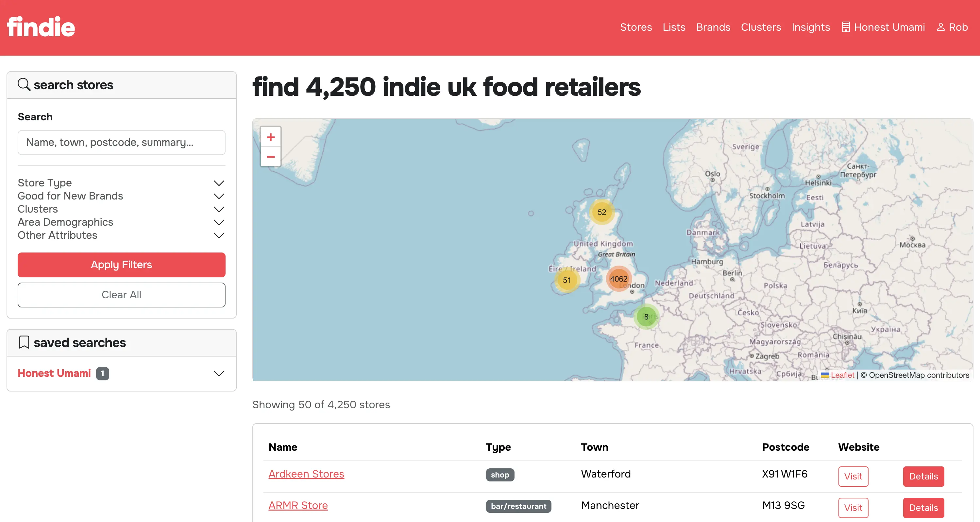The image size is (980, 522).
Task: Select the green 8 cluster near Paris
Action: 646,316
